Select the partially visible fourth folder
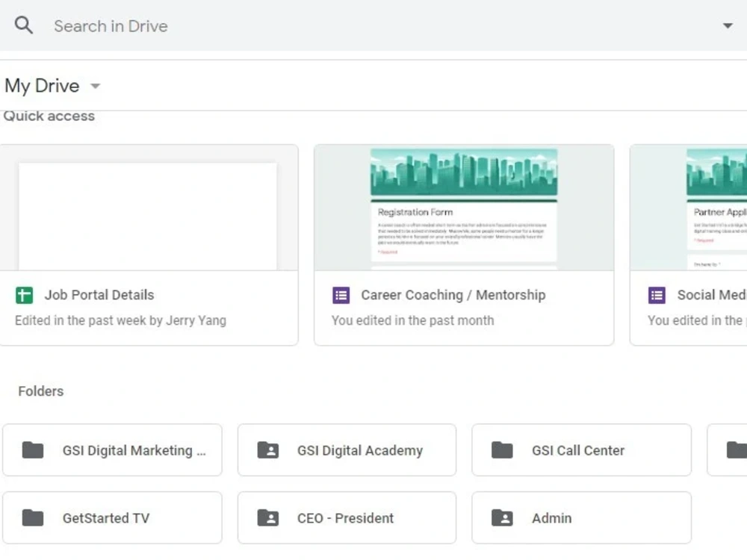This screenshot has width=747, height=560. coord(728,450)
